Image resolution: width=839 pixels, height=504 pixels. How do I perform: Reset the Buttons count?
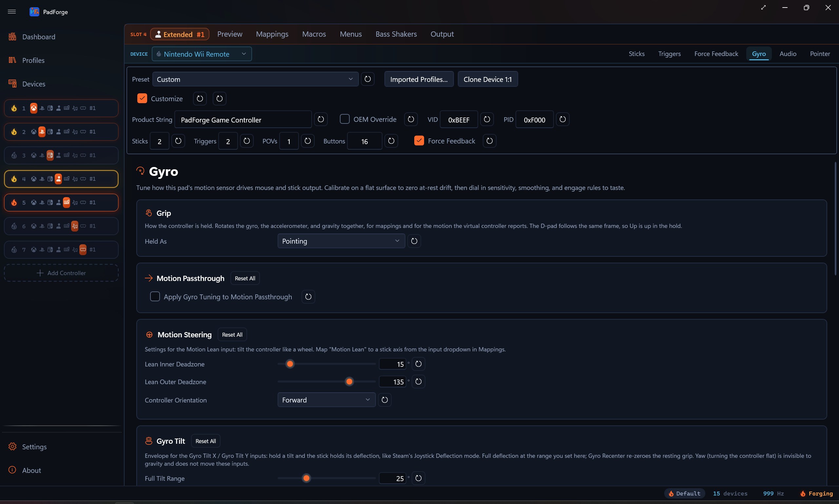tap(391, 140)
